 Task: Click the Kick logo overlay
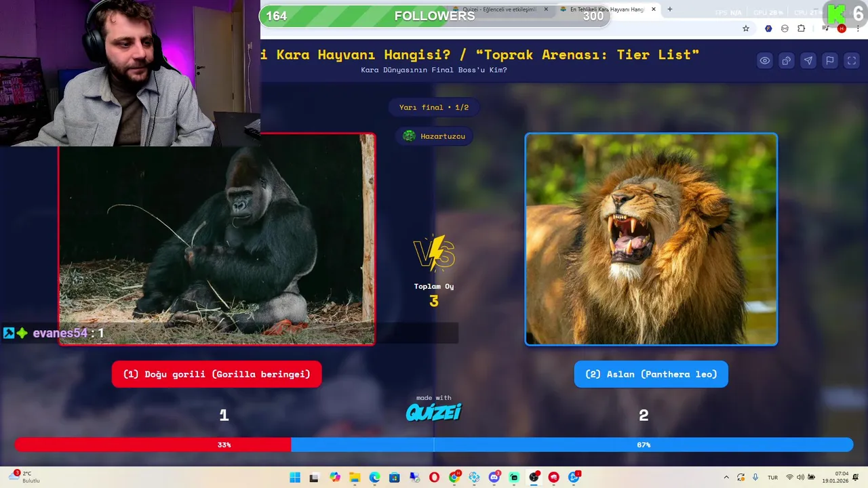click(x=837, y=14)
